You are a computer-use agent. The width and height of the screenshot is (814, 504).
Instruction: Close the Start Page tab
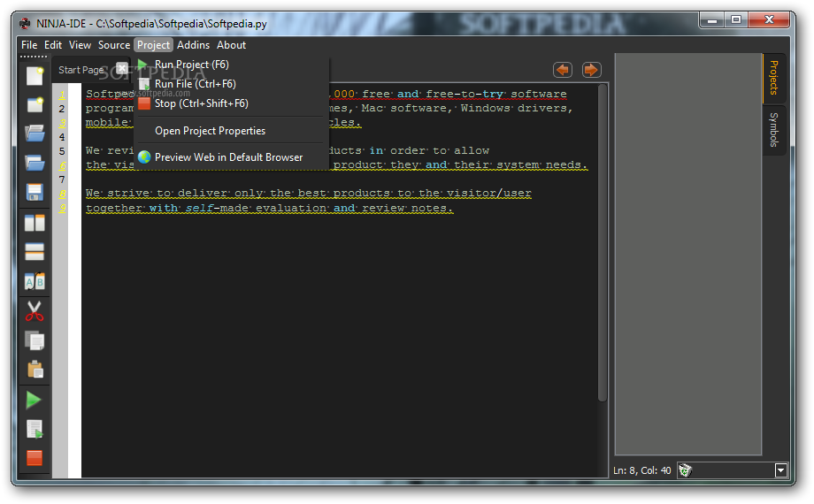[x=122, y=68]
